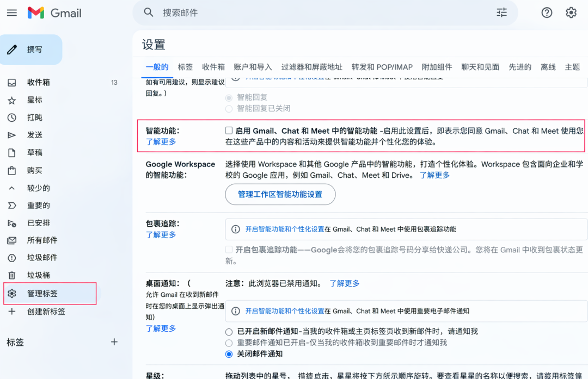Click the Gmail logo
Viewport: 588px width, 379px height.
click(54, 13)
